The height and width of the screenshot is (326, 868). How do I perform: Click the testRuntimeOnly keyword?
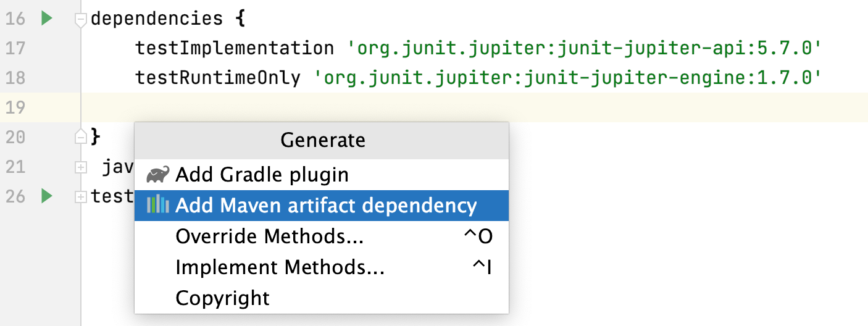(x=218, y=78)
